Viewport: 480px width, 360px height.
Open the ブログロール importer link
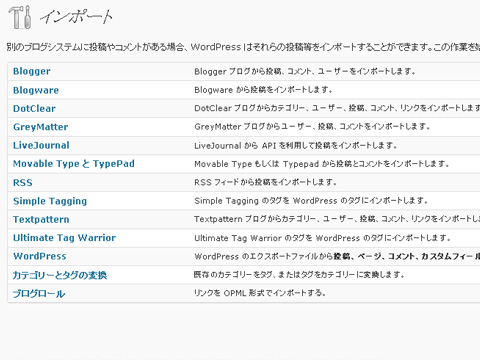click(39, 294)
